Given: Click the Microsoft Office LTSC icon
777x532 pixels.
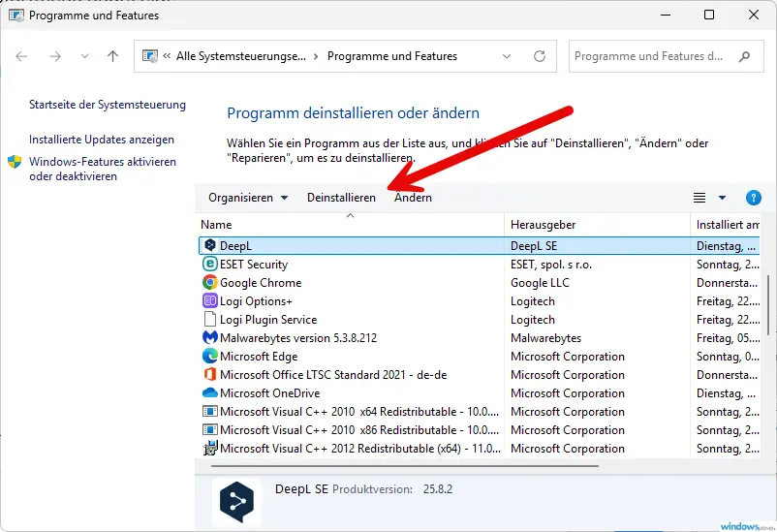Looking at the screenshot, I should click(x=210, y=374).
